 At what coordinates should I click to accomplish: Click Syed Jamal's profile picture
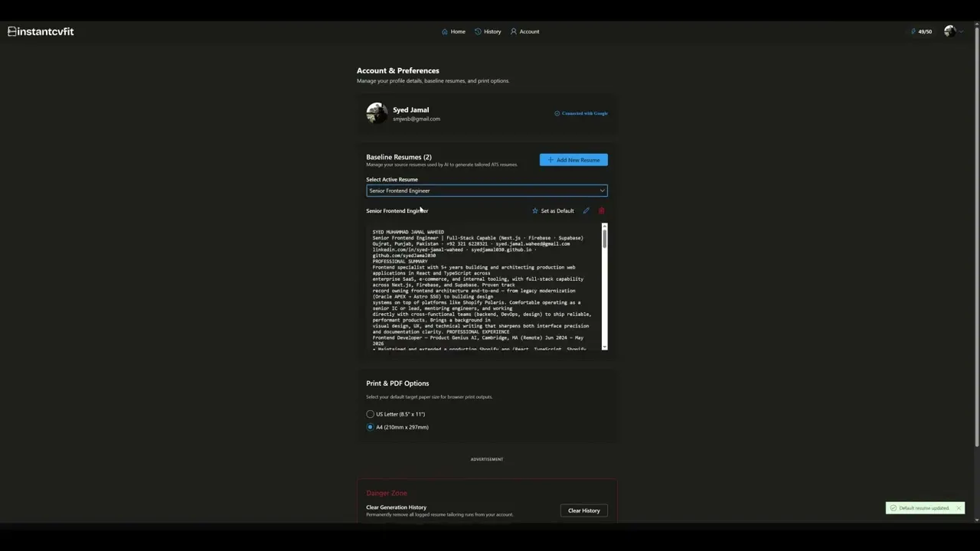(377, 113)
